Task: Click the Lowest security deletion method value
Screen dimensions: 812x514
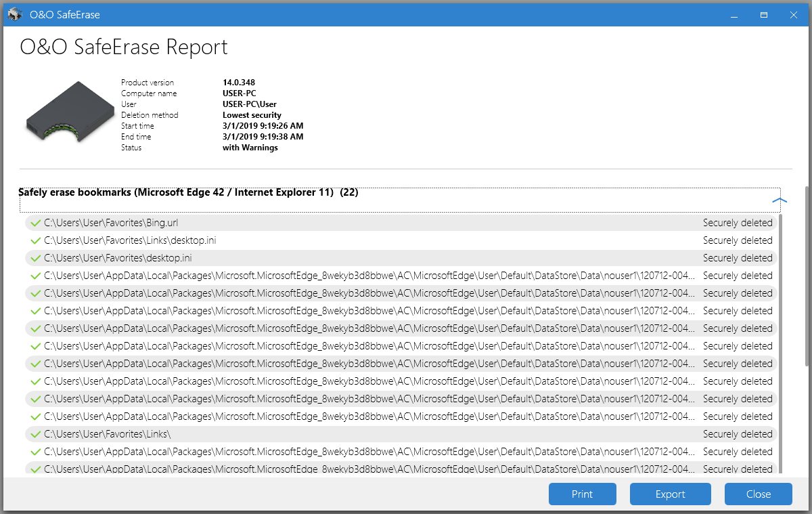Action: [x=252, y=115]
